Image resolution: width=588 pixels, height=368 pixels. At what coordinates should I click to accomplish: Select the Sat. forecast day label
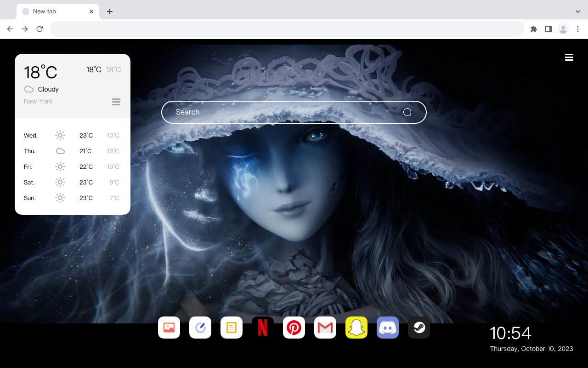(x=29, y=183)
